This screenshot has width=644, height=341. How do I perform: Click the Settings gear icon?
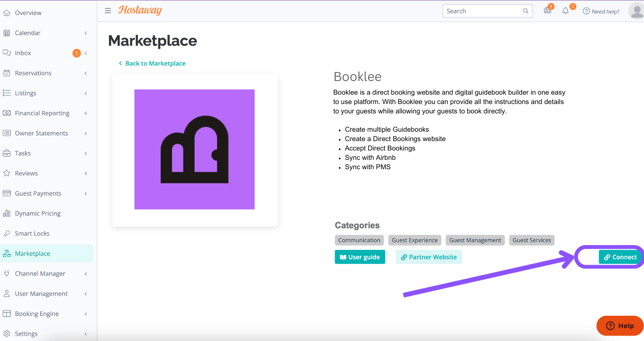click(x=6, y=333)
